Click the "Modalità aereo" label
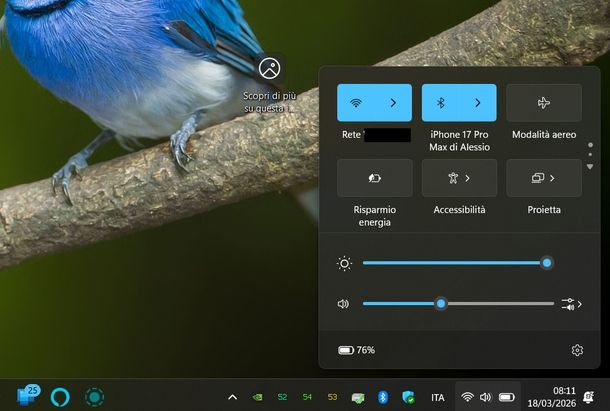Image resolution: width=610 pixels, height=411 pixels. click(544, 135)
